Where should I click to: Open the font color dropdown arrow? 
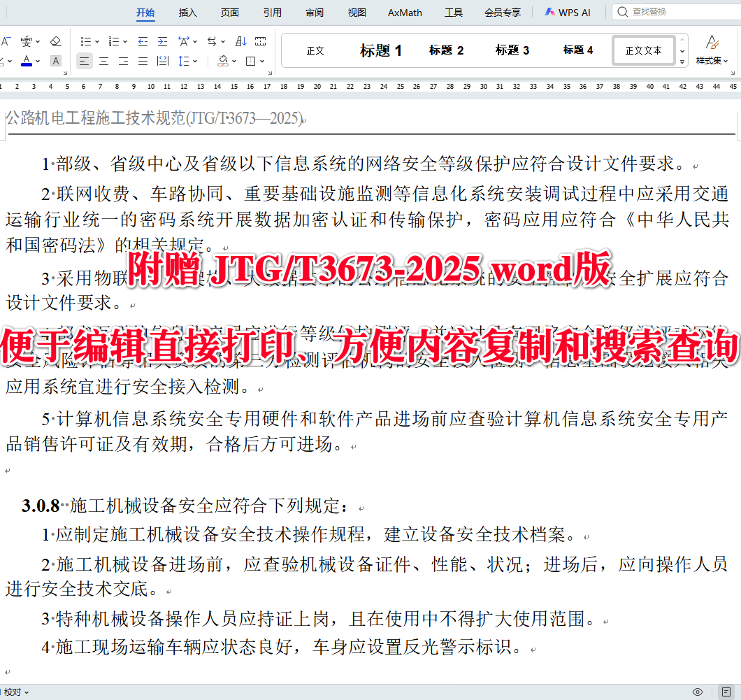pyautogui.click(x=37, y=62)
